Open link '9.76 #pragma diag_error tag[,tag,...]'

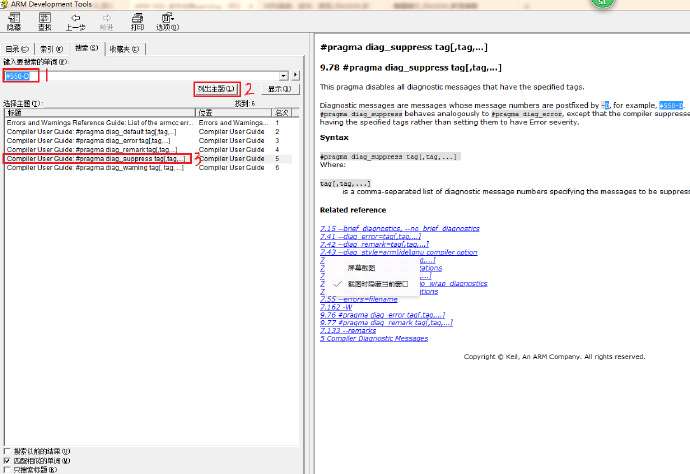pyautogui.click(x=382, y=315)
